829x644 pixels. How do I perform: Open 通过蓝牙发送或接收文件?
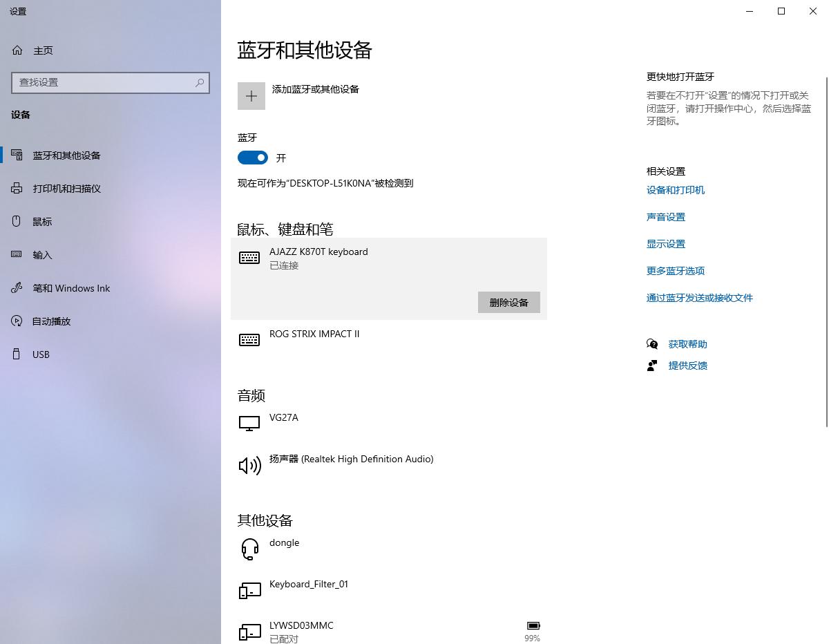click(701, 297)
